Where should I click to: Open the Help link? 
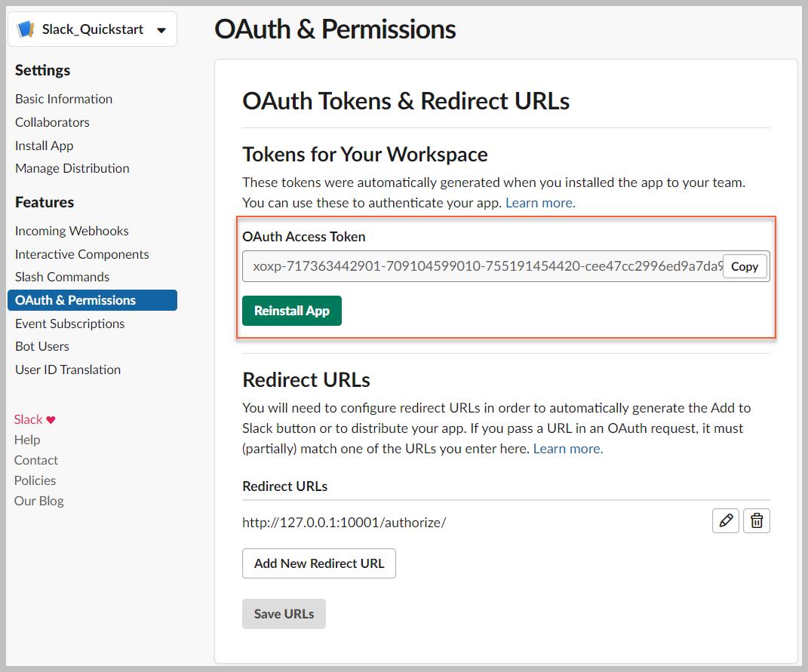click(27, 440)
